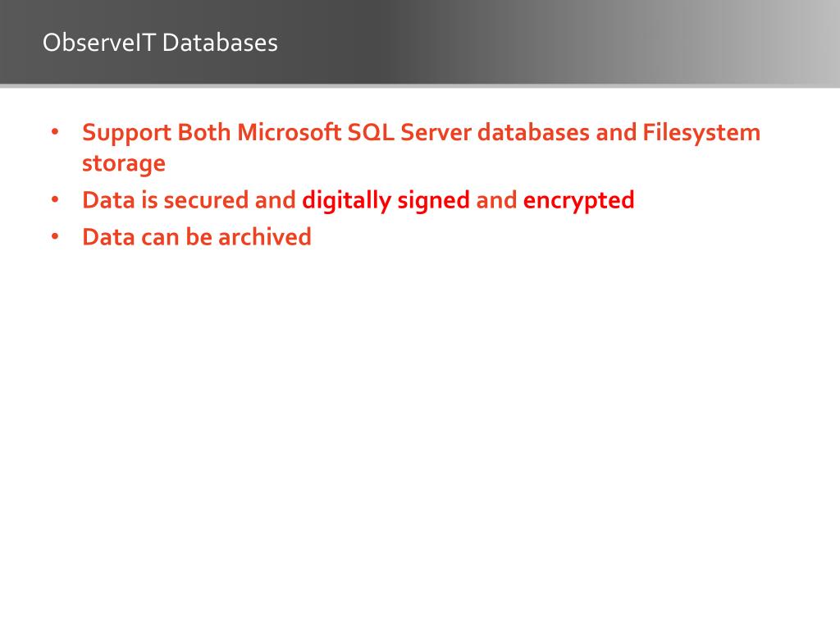
Task: Click the highlighted text 'digitally signed'
Action: [386, 202]
